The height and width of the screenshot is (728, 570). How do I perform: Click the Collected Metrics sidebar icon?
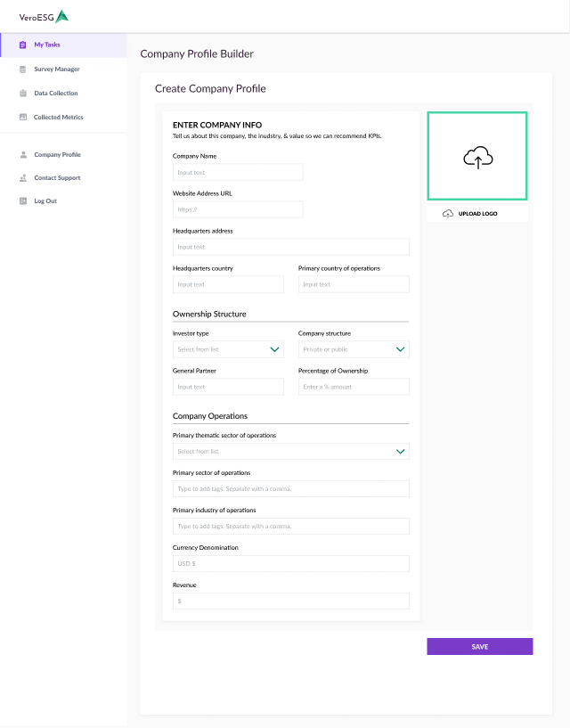pyautogui.click(x=23, y=118)
